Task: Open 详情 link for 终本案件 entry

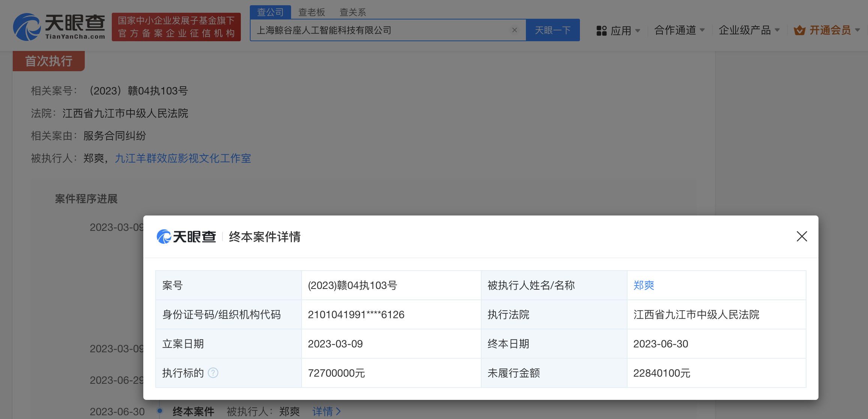Action: coord(326,412)
